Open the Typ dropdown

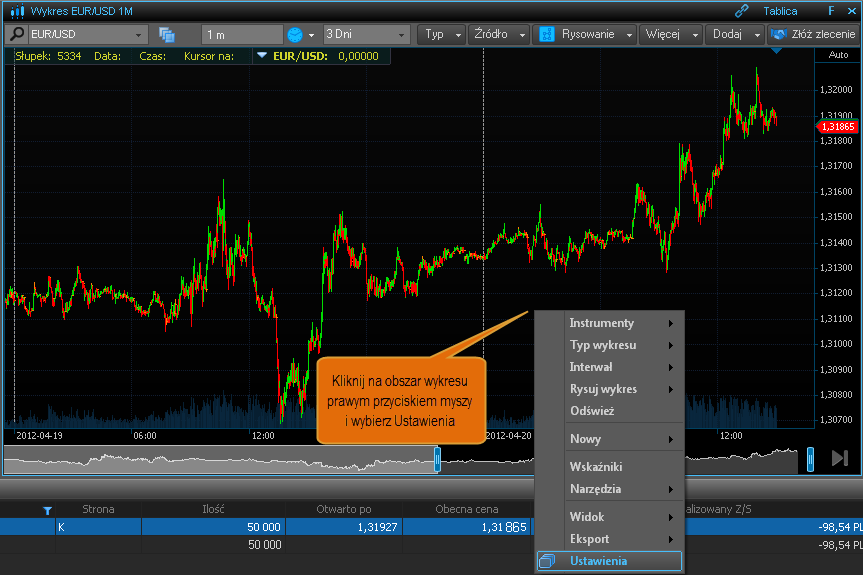click(442, 35)
